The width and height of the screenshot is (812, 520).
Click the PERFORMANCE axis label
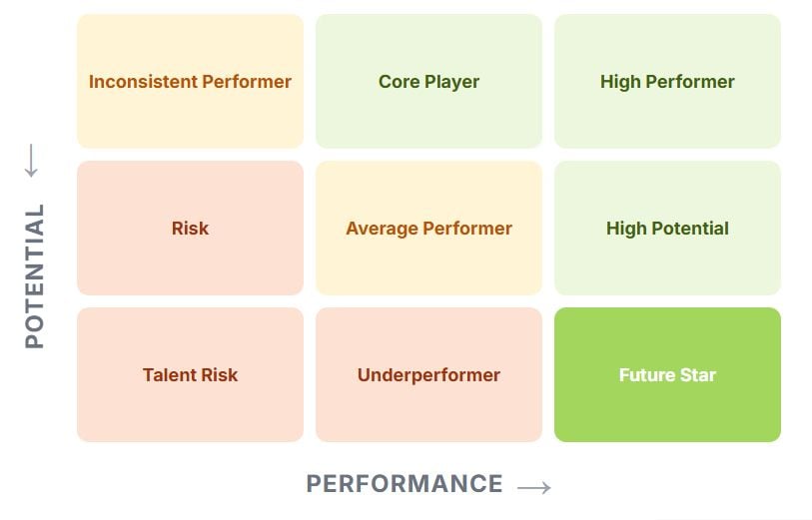pos(405,484)
